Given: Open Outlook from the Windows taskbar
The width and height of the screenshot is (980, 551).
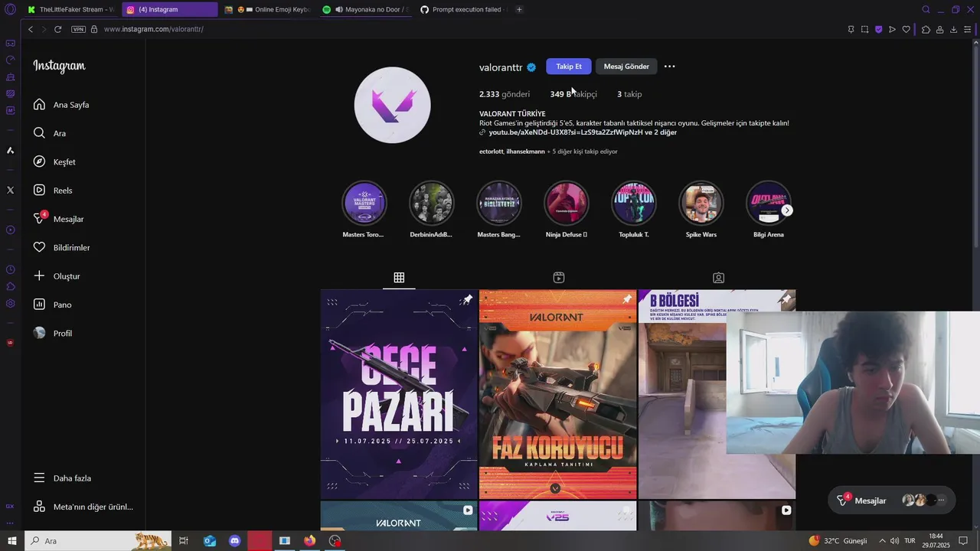Looking at the screenshot, I should point(210,541).
